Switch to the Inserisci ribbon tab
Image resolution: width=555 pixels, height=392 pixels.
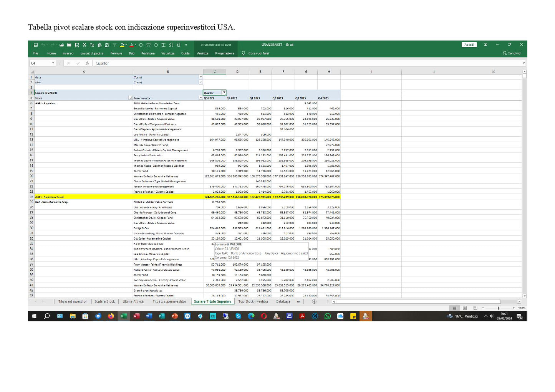coord(68,53)
